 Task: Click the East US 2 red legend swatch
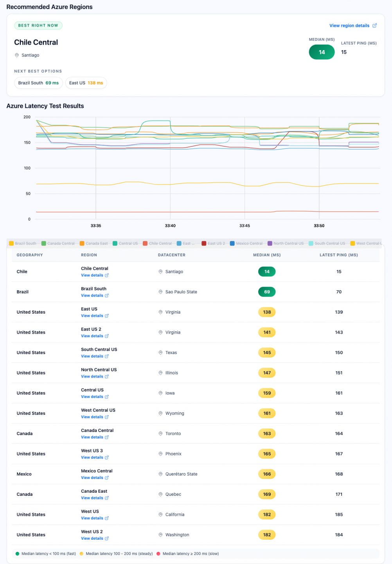click(x=204, y=243)
